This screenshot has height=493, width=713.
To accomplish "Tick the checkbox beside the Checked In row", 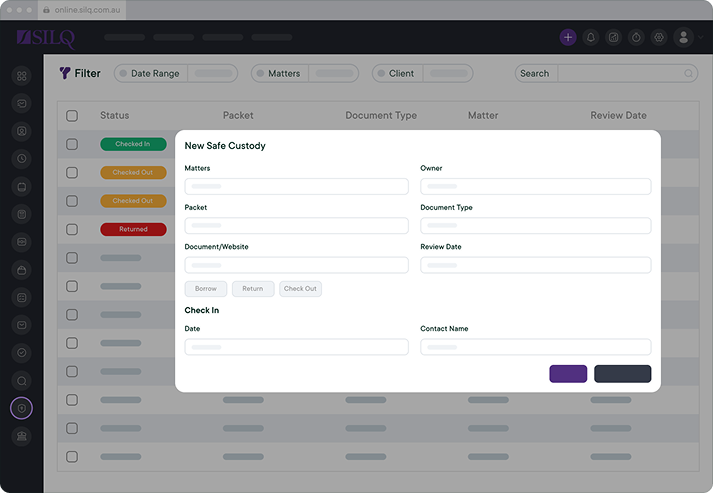I will 72,144.
